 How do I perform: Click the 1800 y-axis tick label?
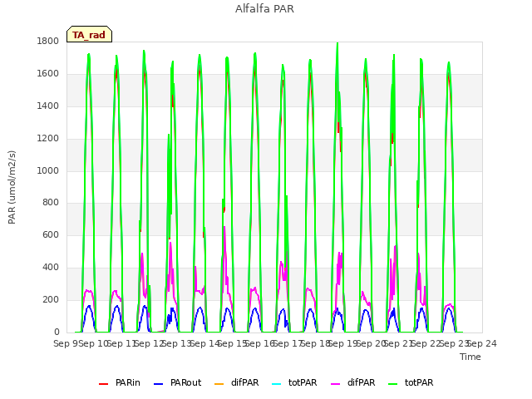[48, 41]
